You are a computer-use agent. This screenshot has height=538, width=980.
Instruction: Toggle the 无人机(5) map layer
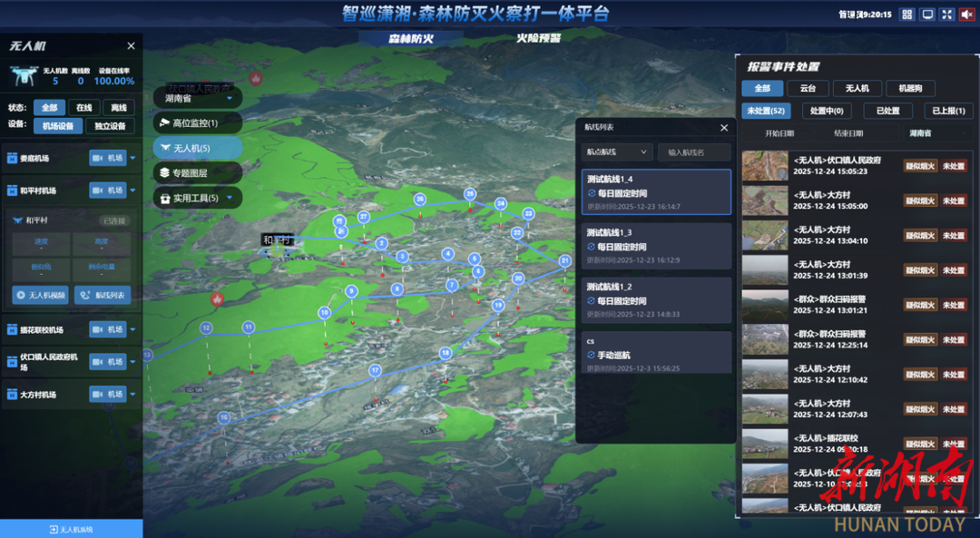click(x=197, y=148)
